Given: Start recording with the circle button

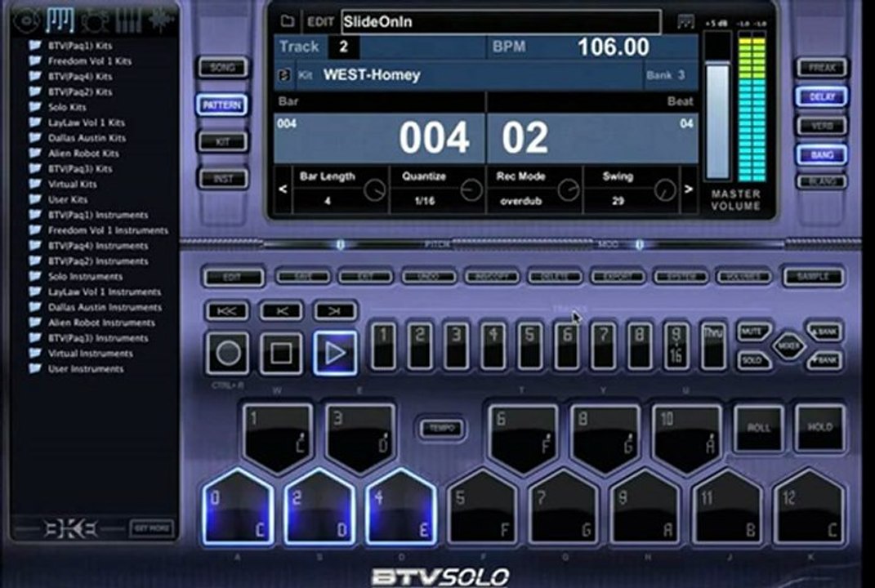Looking at the screenshot, I should coord(228,353).
